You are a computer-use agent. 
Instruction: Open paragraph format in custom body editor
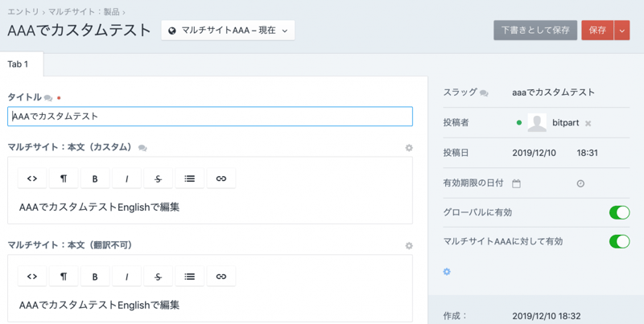click(64, 178)
